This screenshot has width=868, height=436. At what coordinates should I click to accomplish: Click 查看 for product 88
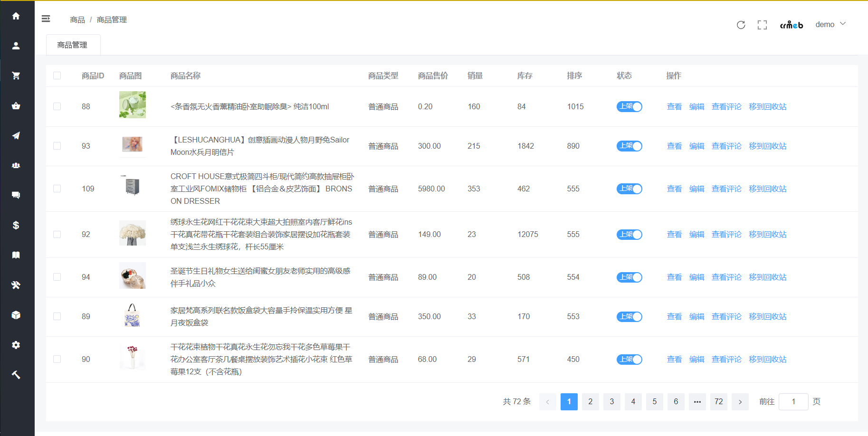pos(674,106)
